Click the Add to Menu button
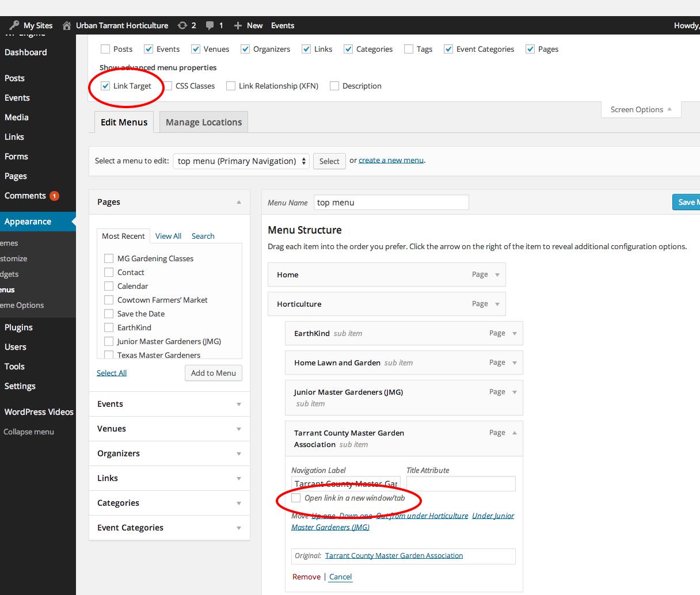The height and width of the screenshot is (595, 700). tap(214, 373)
